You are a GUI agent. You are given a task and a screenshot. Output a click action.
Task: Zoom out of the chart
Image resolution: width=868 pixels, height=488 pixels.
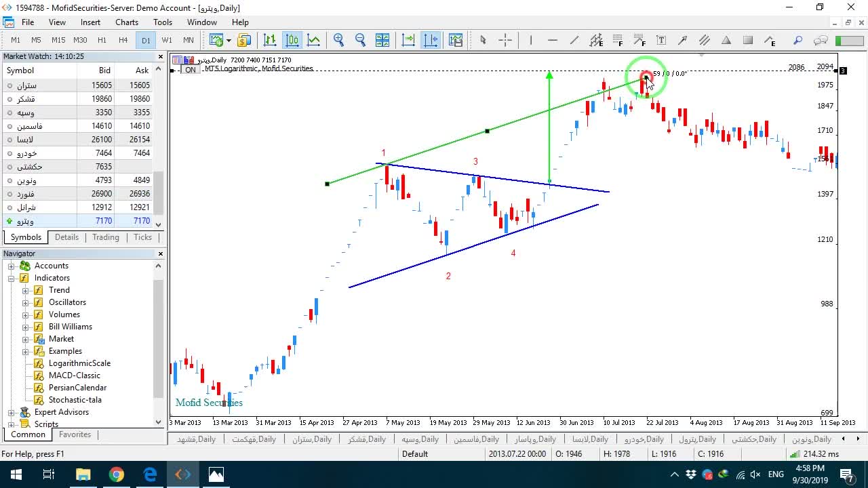tap(361, 40)
